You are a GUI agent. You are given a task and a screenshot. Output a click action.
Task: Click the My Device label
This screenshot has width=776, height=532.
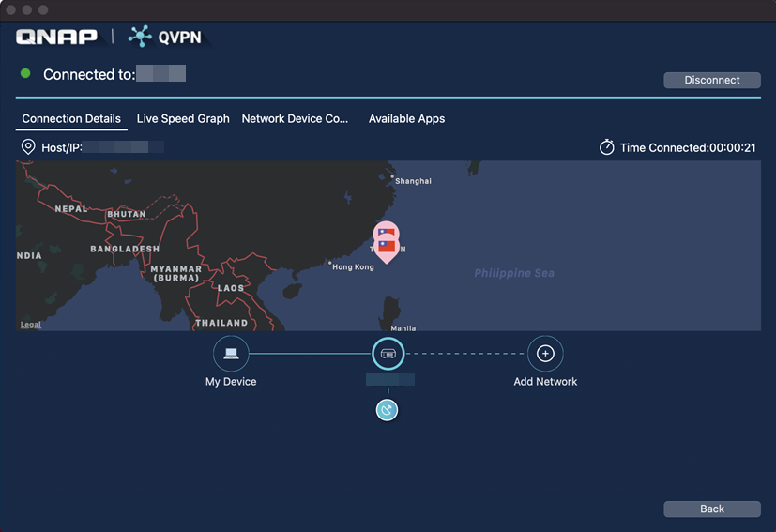pyautogui.click(x=231, y=382)
